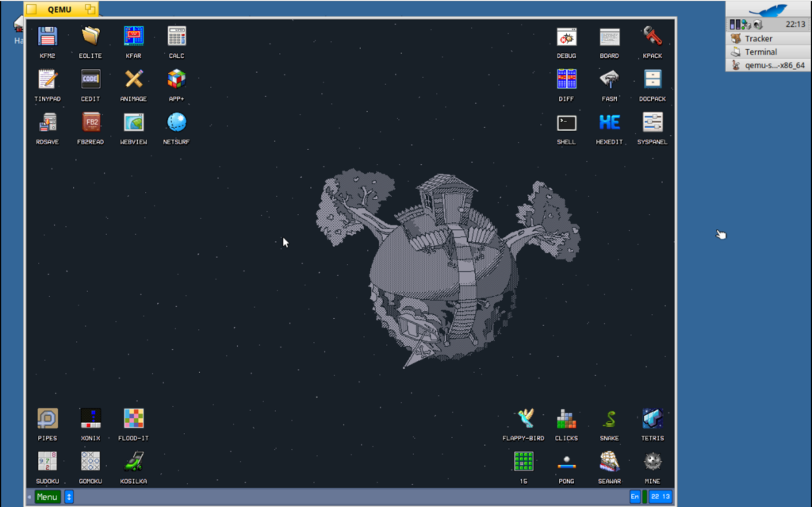
Task: Start the FLAPPY-BIRD game icon
Action: (x=523, y=419)
